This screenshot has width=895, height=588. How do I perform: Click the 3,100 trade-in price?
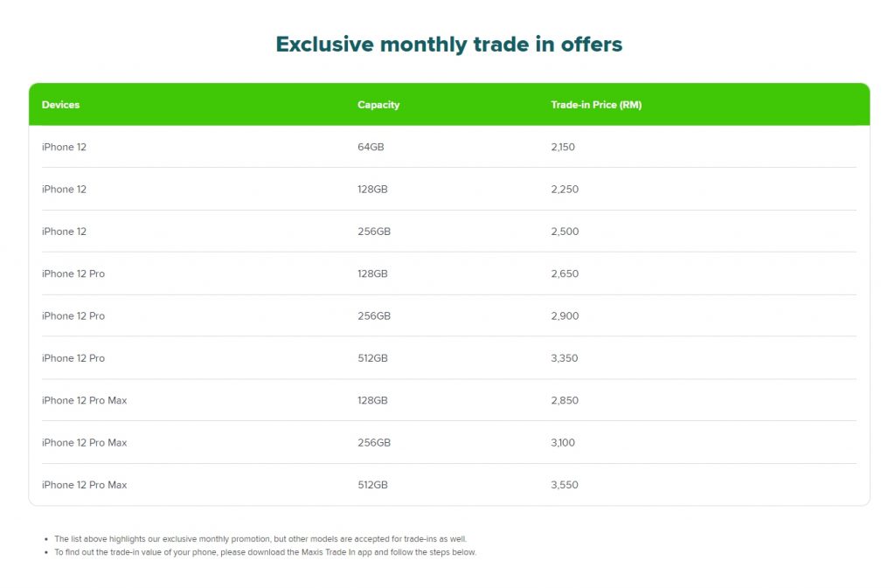(563, 443)
